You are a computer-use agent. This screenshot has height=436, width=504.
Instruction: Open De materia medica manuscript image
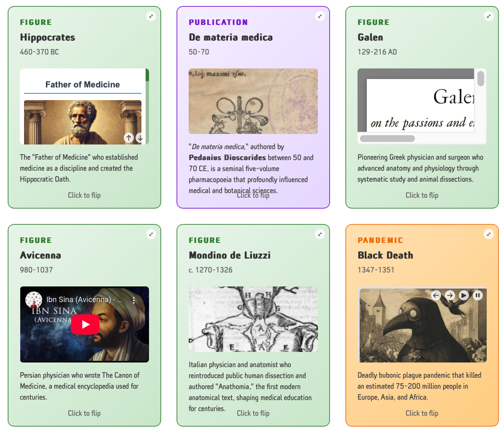[x=253, y=101]
